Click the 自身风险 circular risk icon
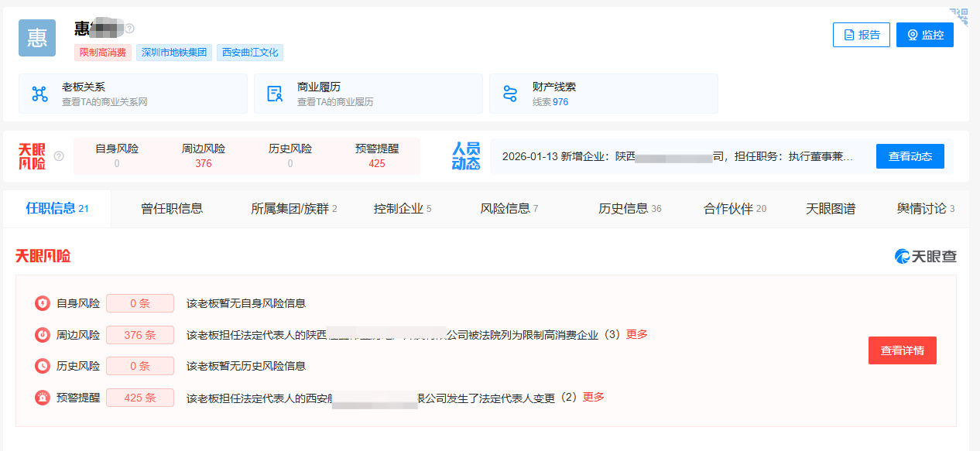Screen dimensions: 980x451 (43, 303)
